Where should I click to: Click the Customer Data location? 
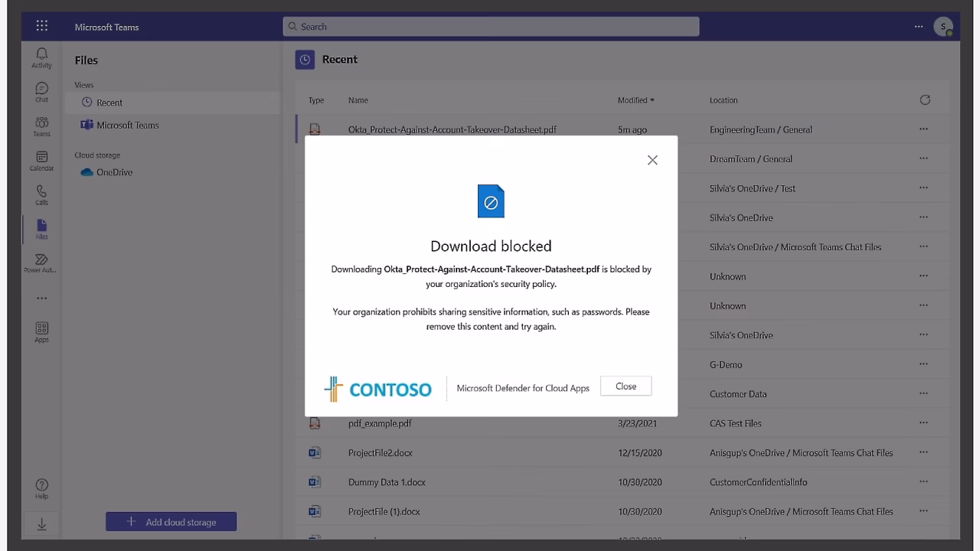(738, 394)
